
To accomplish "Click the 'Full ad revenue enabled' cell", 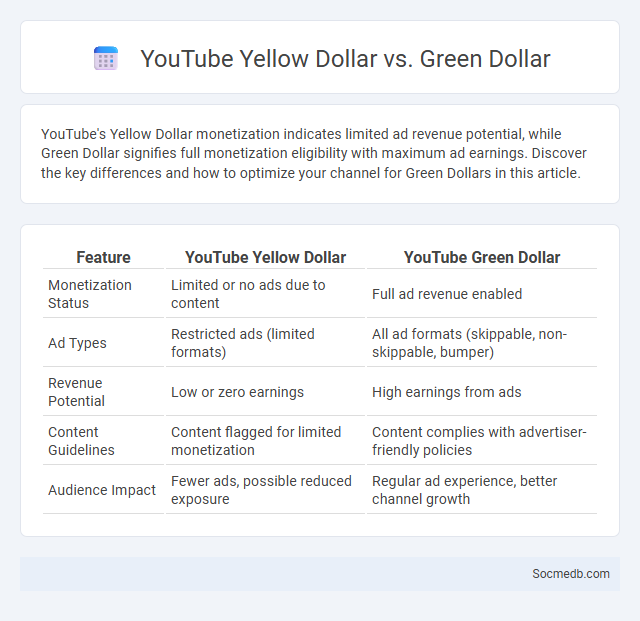I will [x=482, y=294].
